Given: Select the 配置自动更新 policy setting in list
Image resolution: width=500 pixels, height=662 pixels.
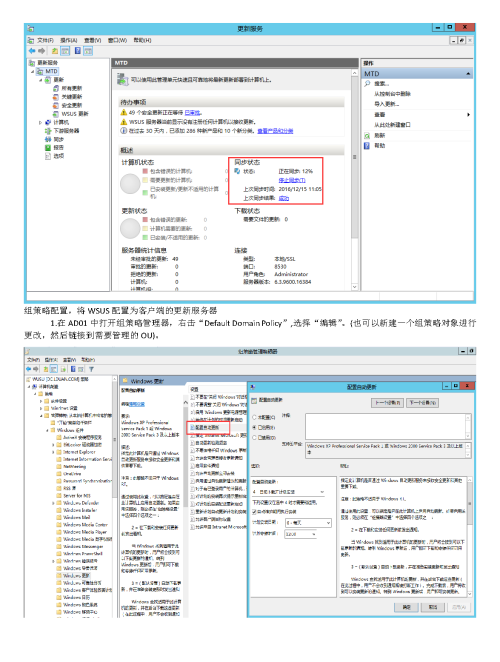Looking at the screenshot, I should 207,427.
